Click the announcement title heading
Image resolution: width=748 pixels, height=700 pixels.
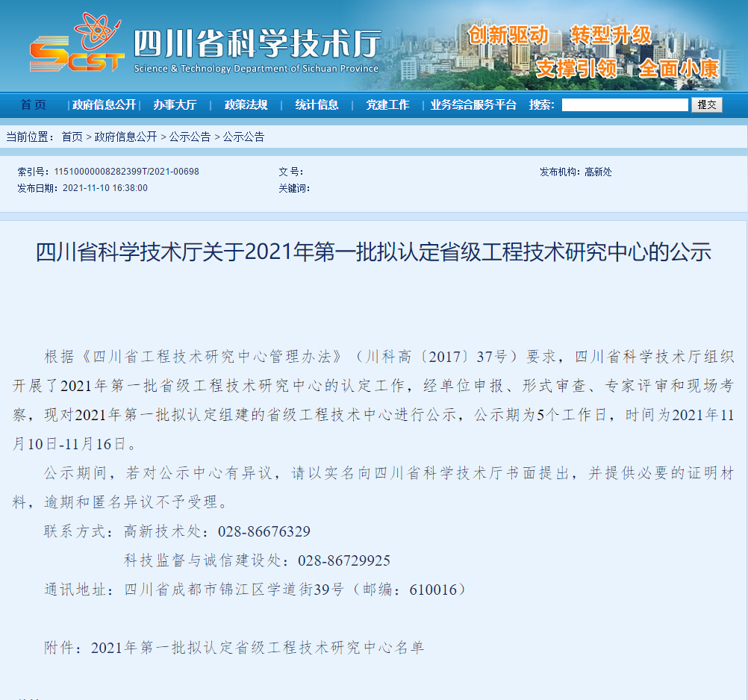coord(373,251)
